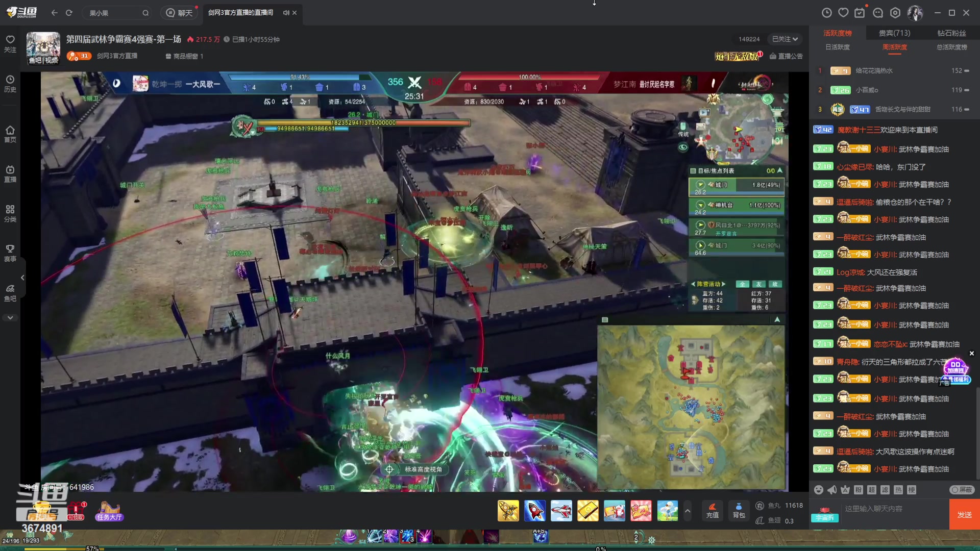Click the search magnifier icon

pyautogui.click(x=145, y=13)
